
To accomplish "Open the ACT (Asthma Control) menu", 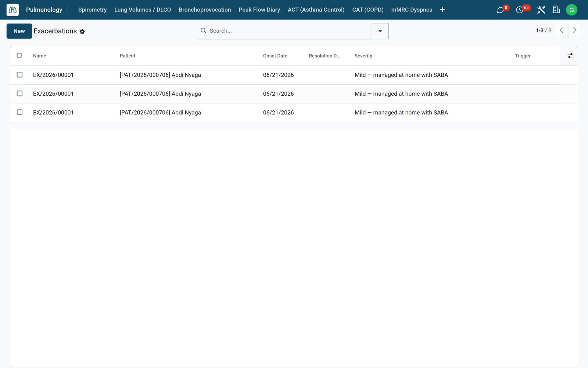I will tap(316, 10).
